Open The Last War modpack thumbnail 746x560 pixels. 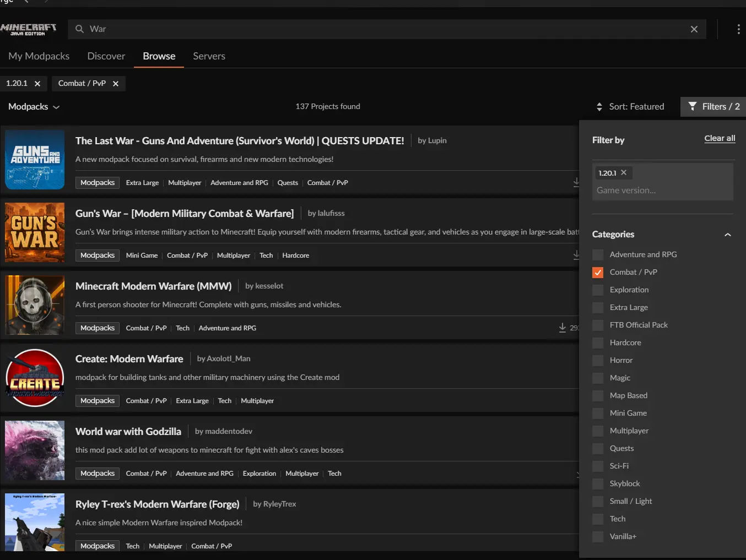tap(35, 160)
